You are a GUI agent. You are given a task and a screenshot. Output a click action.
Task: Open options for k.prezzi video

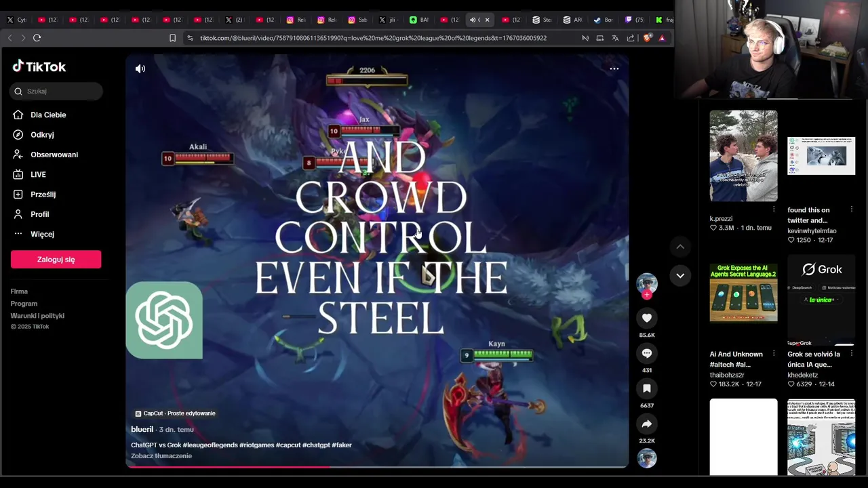click(774, 209)
